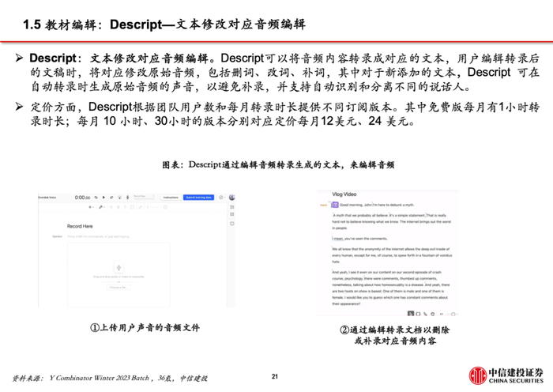The image size is (553, 392).
Task: Click the undo arrow beside the 0:00 timer
Action: pos(96,198)
